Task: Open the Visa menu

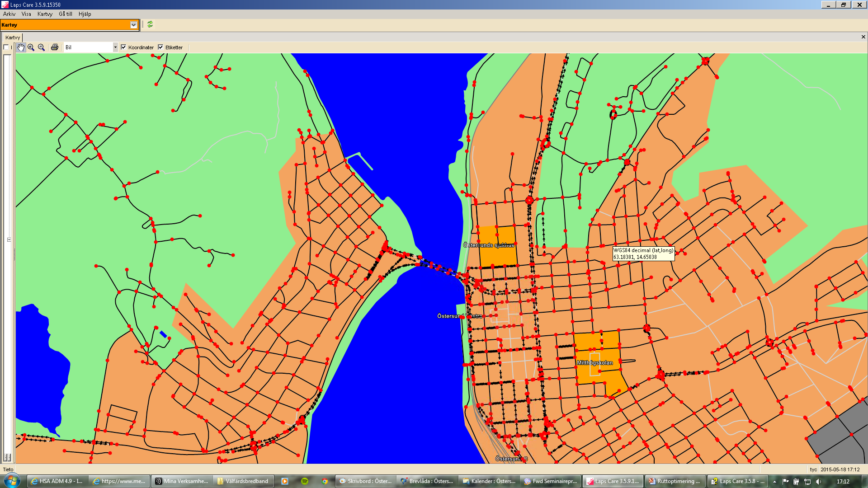Action: (x=26, y=14)
